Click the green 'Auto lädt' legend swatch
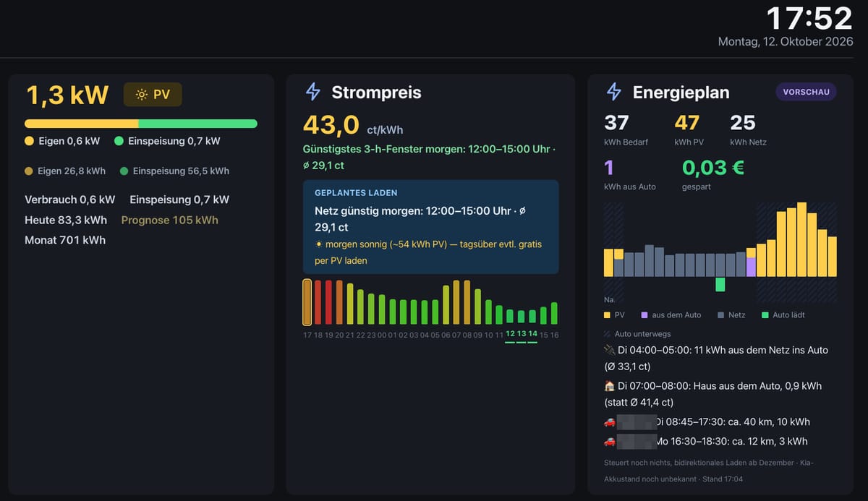 point(765,315)
